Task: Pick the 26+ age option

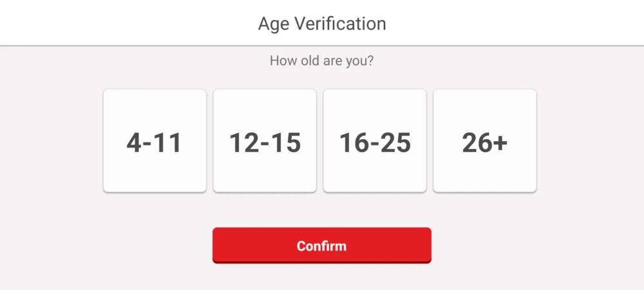Action: pyautogui.click(x=484, y=140)
